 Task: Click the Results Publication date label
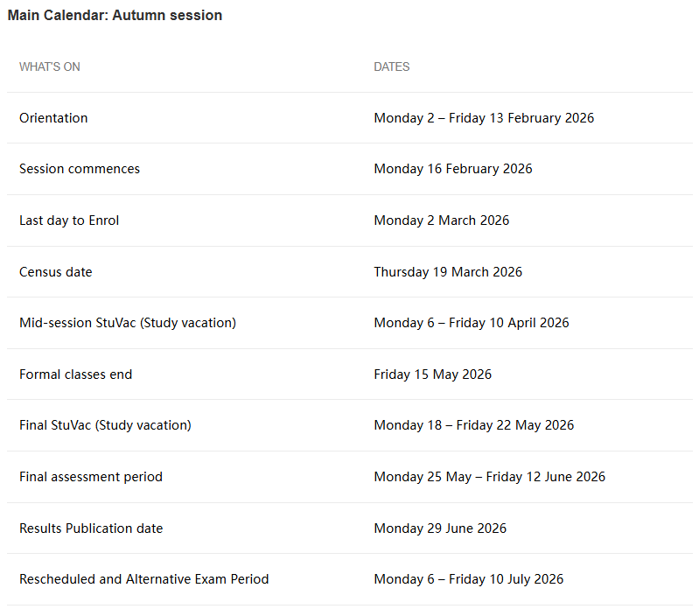(x=91, y=528)
